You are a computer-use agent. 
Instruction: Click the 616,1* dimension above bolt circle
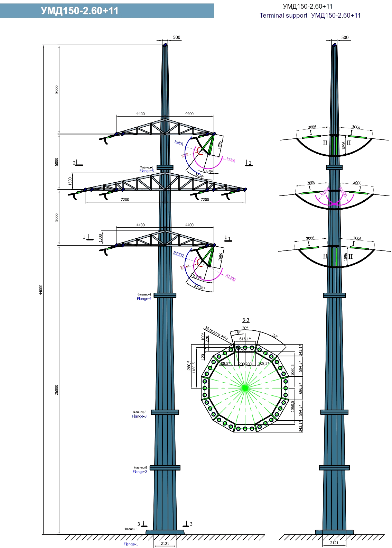(x=245, y=339)
